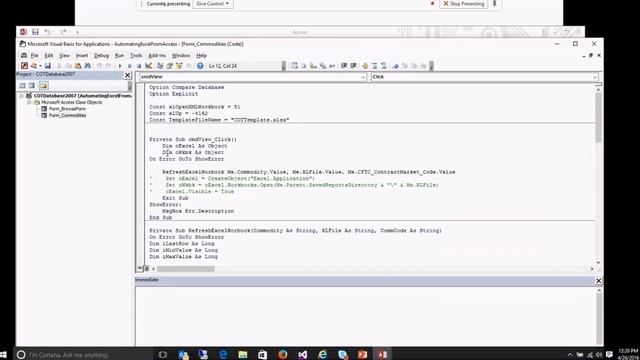Open File Explorer from the taskbar

[243, 354]
